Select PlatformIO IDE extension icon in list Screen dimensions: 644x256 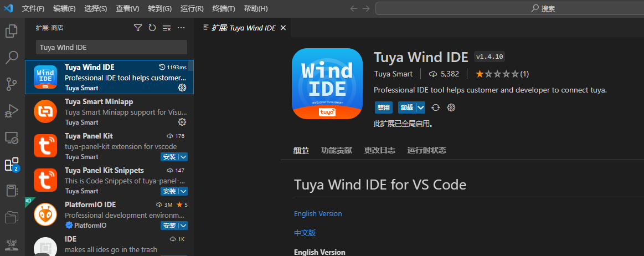pyautogui.click(x=45, y=214)
